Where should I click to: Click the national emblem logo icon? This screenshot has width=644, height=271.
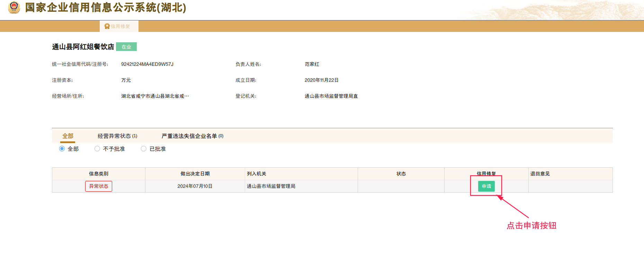(x=14, y=8)
